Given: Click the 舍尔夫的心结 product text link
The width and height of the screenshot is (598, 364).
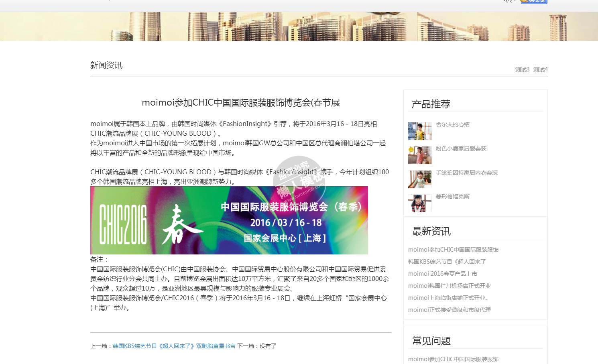Looking at the screenshot, I should click(452, 124).
